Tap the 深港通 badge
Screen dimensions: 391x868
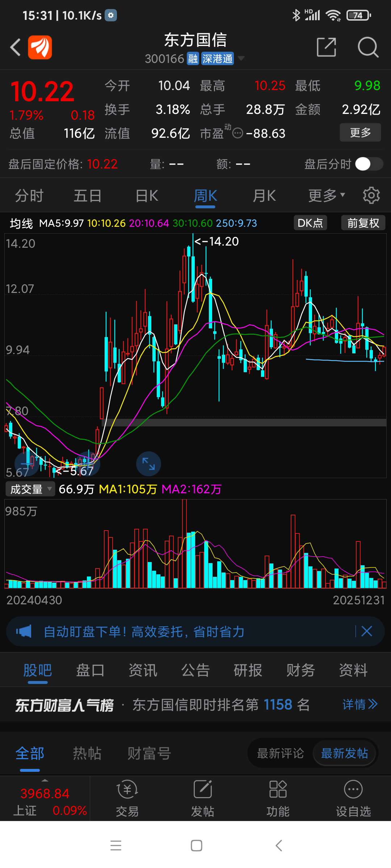click(x=217, y=59)
